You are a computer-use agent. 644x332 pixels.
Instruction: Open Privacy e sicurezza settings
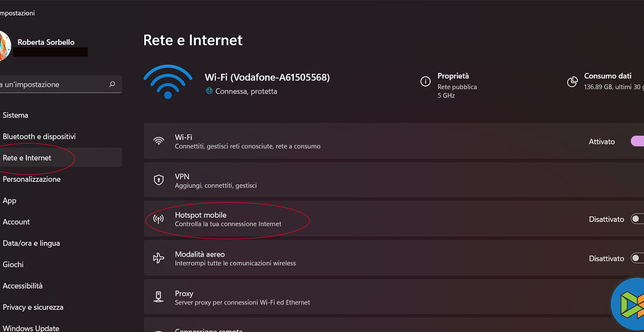pos(33,307)
